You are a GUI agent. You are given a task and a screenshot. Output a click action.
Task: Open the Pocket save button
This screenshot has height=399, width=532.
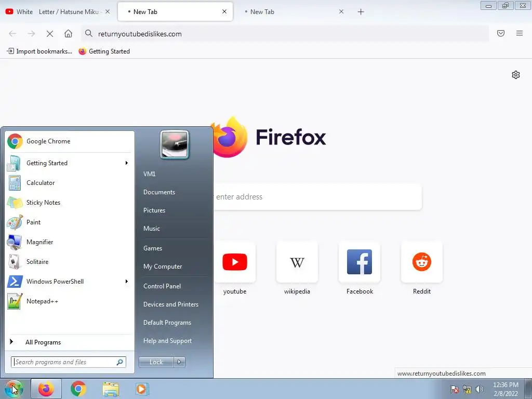(501, 33)
